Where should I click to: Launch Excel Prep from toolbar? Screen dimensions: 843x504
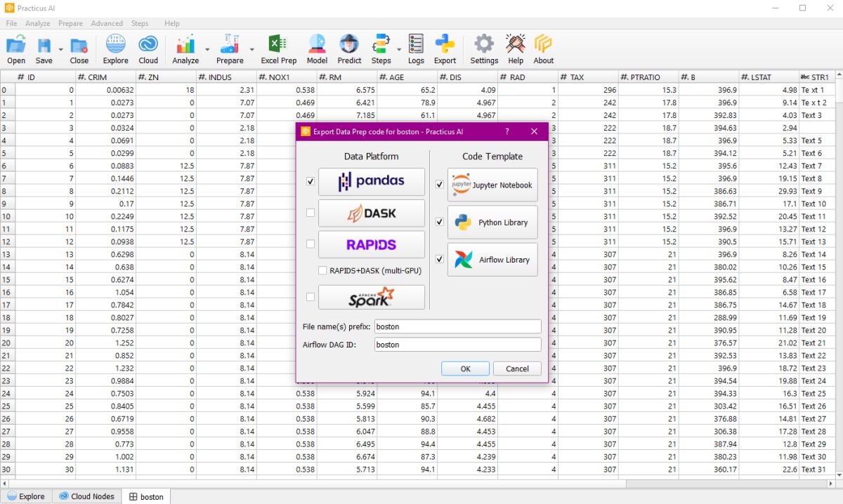pyautogui.click(x=279, y=49)
